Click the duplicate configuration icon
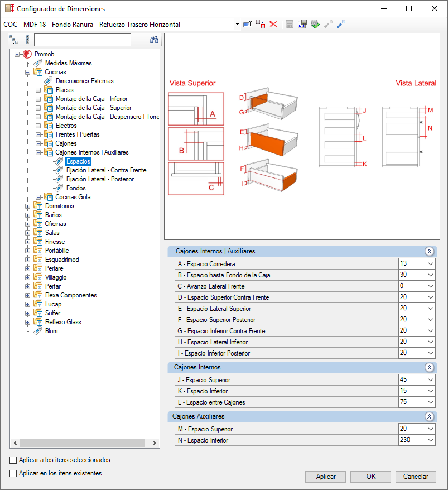This screenshot has width=448, height=490. pyautogui.click(x=261, y=24)
